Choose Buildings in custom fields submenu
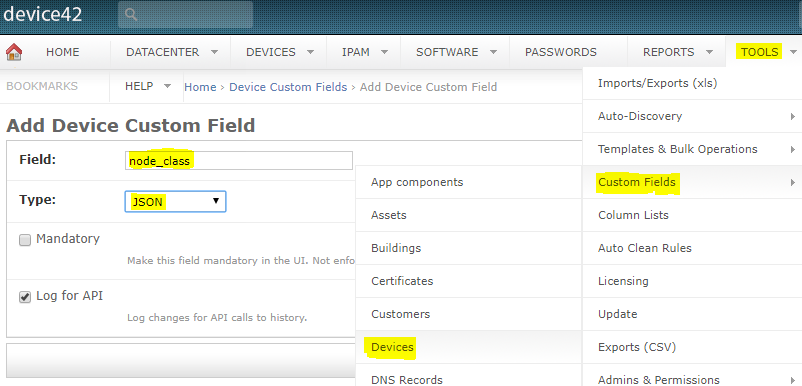 tap(469, 248)
